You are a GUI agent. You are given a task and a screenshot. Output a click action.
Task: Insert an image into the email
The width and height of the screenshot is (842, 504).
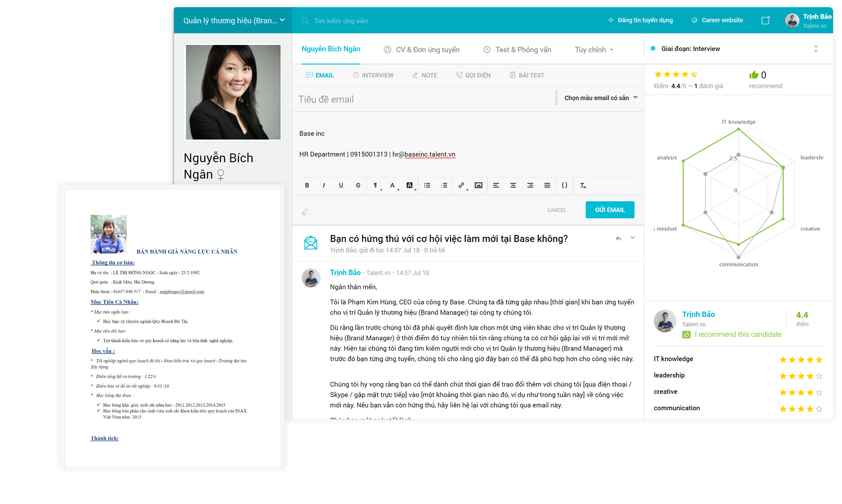tap(478, 185)
